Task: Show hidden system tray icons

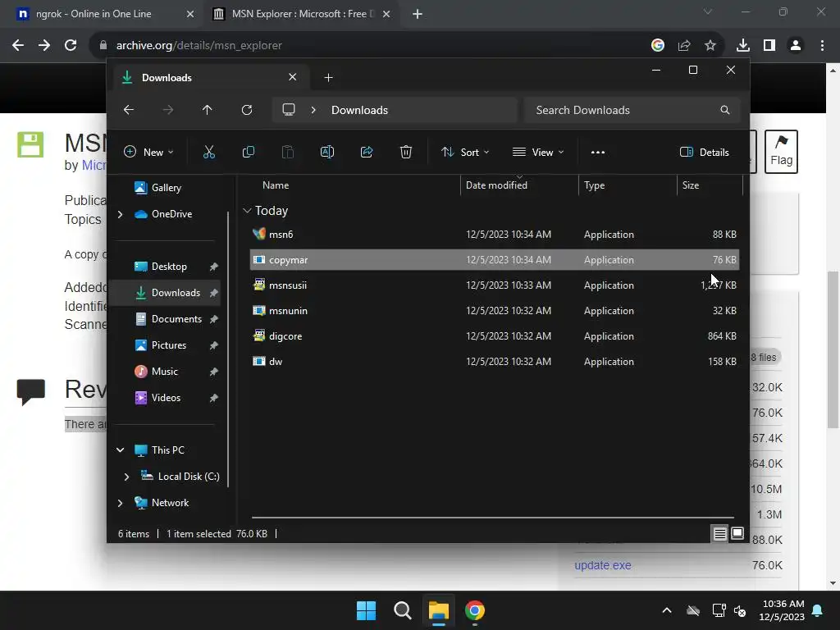Action: tap(667, 610)
